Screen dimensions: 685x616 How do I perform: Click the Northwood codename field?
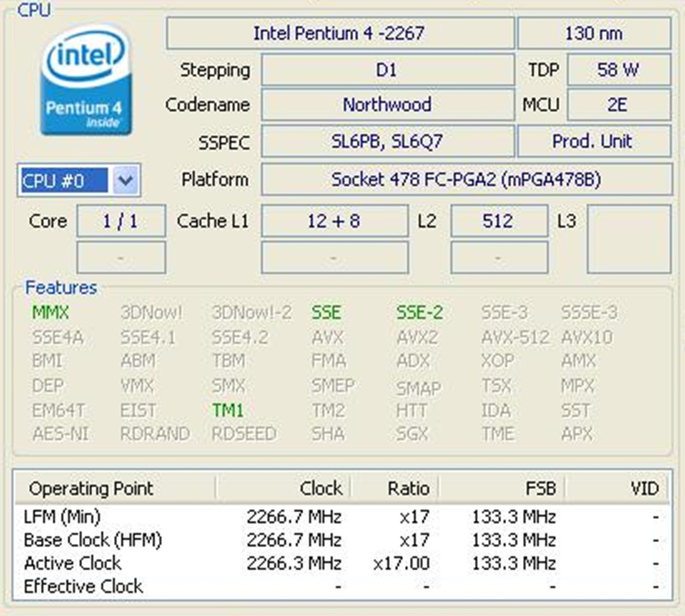tap(387, 105)
